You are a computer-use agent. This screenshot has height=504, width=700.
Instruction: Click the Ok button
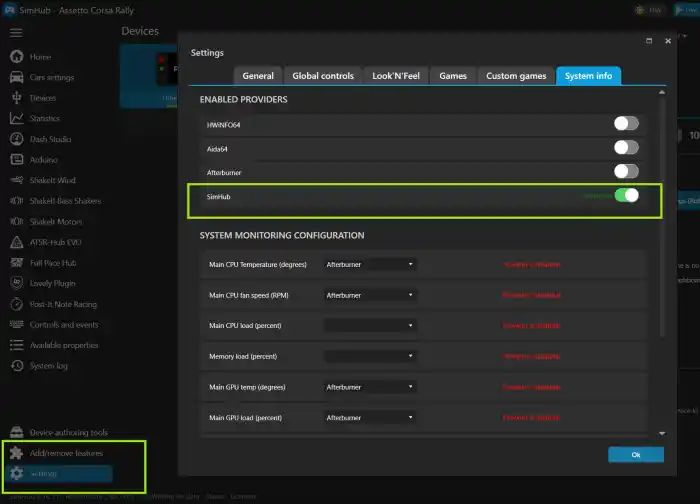pos(636,455)
